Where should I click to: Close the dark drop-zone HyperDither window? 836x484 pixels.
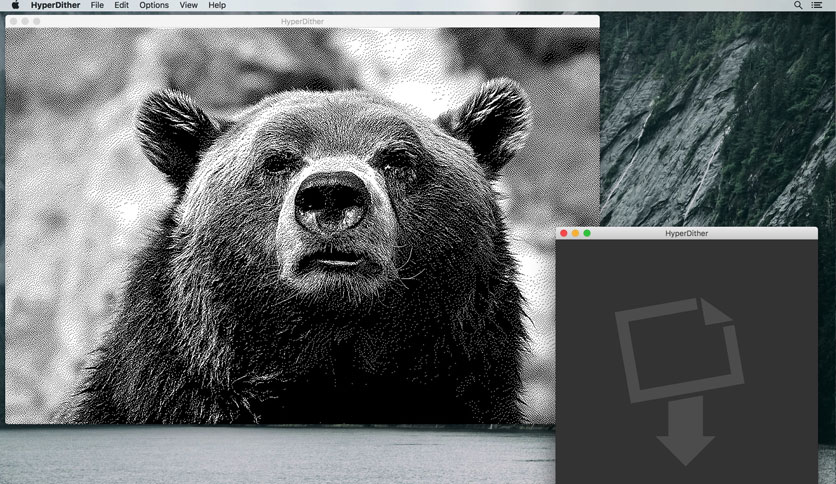564,233
